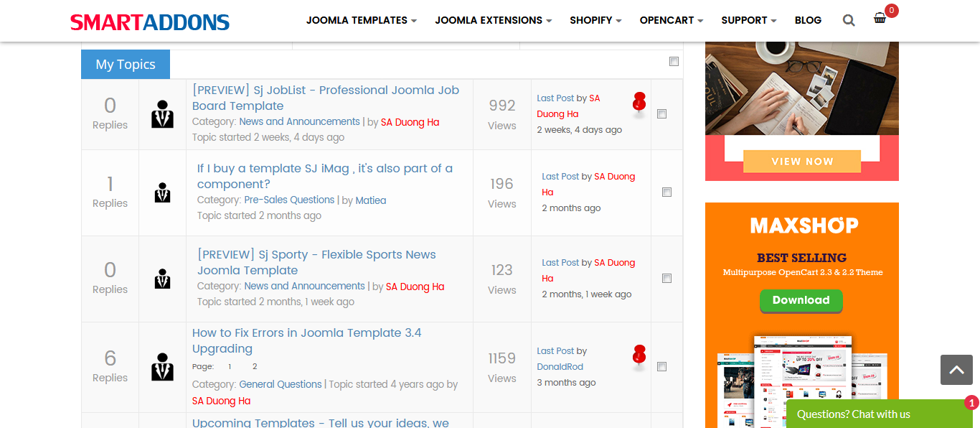Viewport: 980px width, 428px height.
Task: Open the Blog menu item
Action: pos(808,20)
